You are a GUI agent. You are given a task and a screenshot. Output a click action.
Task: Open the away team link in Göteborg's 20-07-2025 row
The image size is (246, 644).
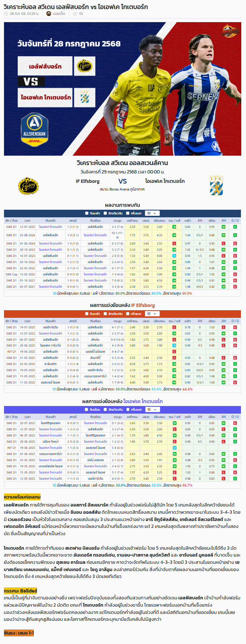(95, 423)
